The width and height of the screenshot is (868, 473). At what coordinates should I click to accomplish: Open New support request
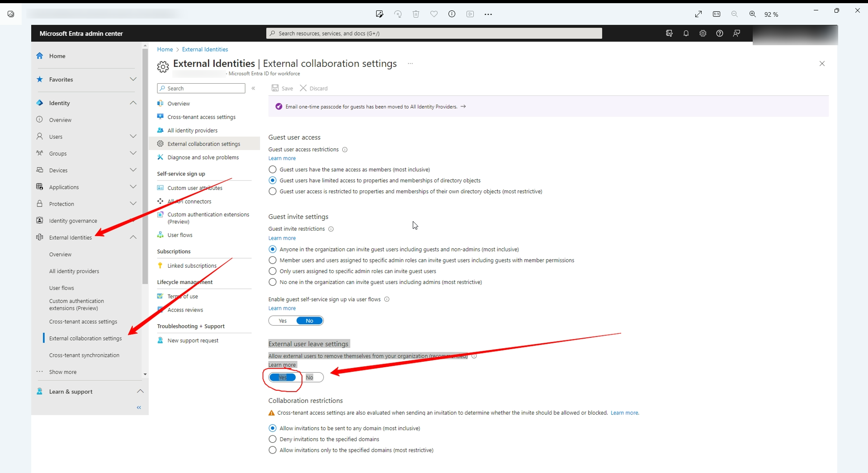coord(193,341)
